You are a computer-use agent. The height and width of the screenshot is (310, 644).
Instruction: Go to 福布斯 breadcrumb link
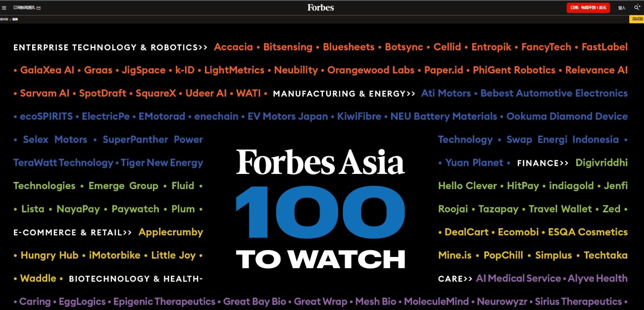click(4, 19)
